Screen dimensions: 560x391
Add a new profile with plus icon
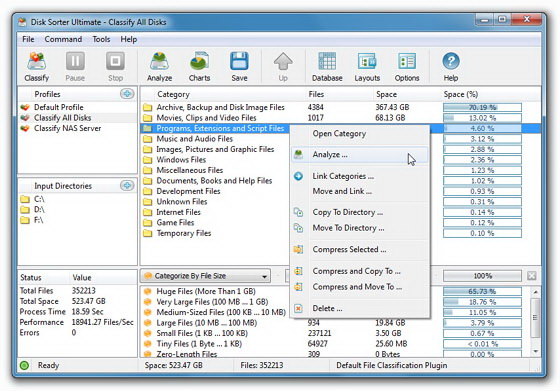coord(127,94)
